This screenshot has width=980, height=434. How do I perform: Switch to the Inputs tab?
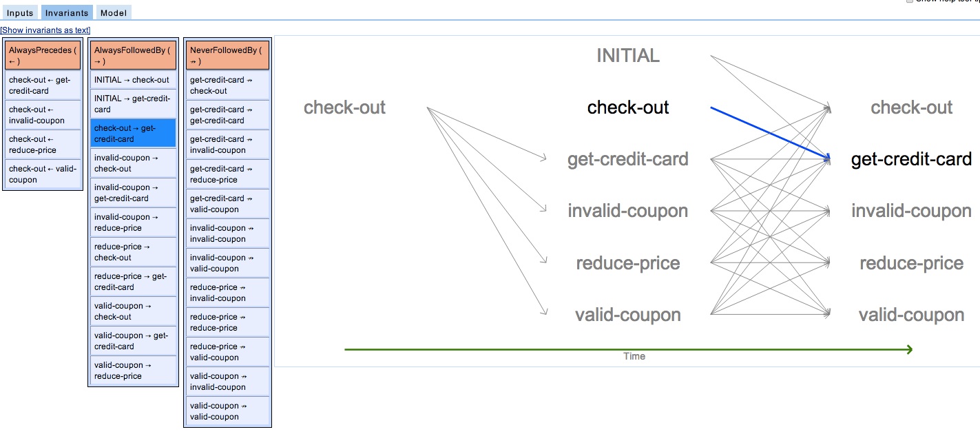20,13
